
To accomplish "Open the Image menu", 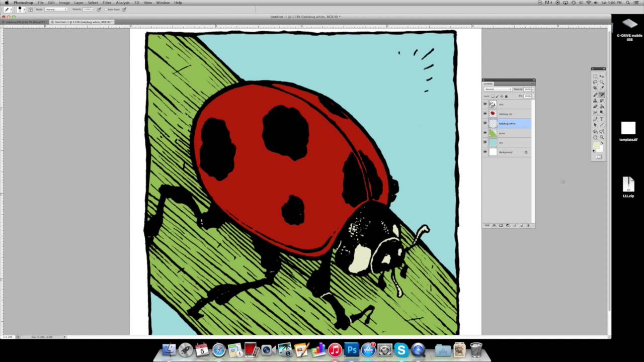I will 64,3.
